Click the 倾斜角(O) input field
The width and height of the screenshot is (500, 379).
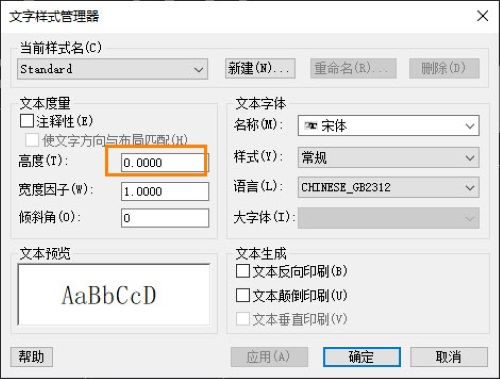point(165,218)
